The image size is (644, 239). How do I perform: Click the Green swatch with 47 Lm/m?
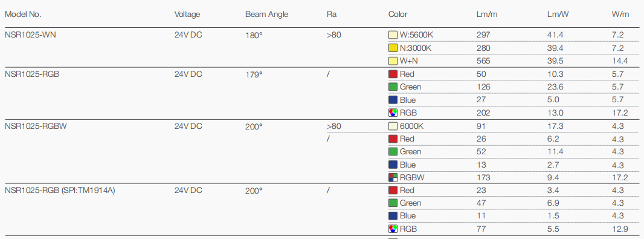coord(393,203)
